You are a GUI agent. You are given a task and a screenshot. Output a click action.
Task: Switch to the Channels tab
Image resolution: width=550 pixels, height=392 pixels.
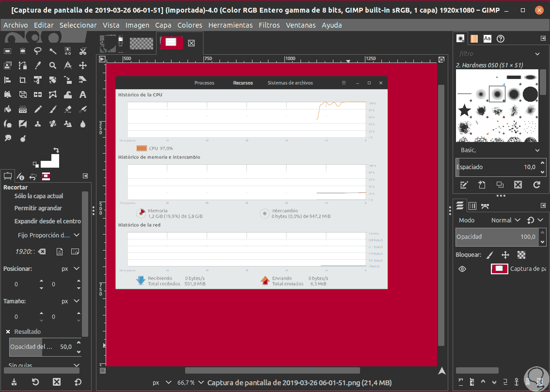point(472,206)
